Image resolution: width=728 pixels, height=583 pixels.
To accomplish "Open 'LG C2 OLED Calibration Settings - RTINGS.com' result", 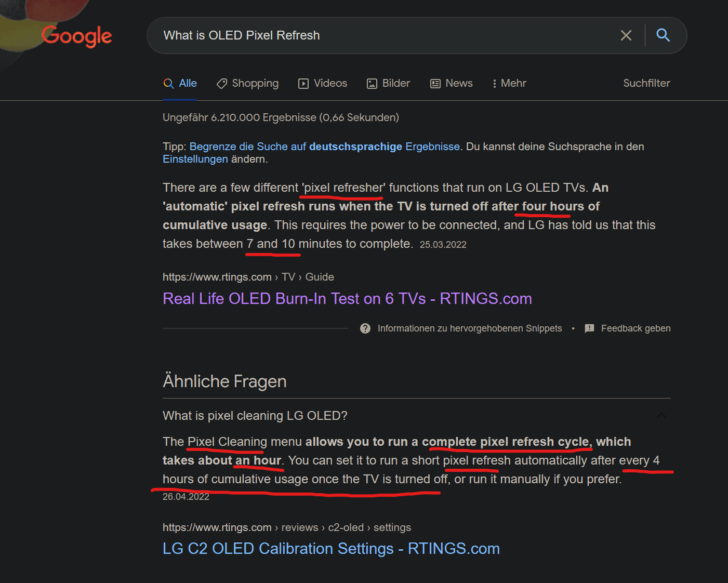I will 331,548.
